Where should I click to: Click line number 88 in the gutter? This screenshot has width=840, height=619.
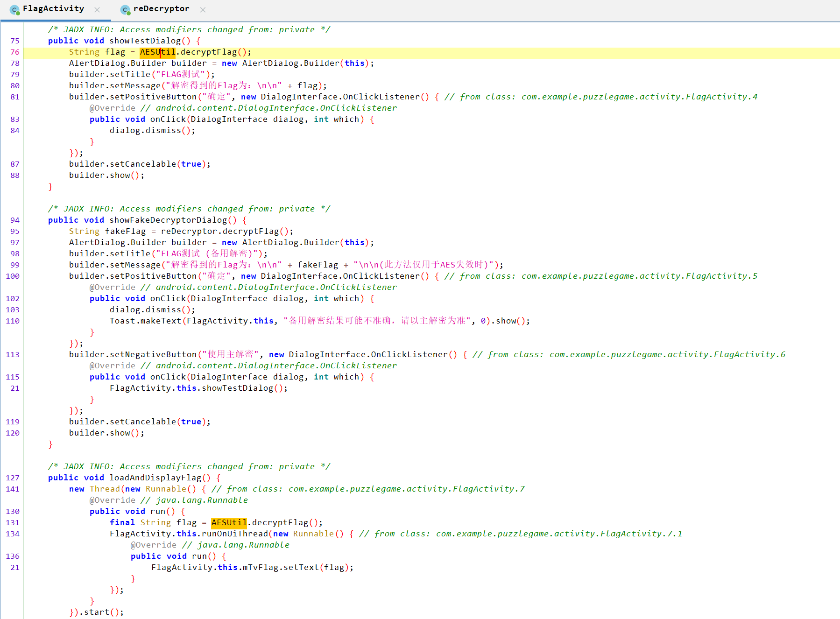point(15,176)
